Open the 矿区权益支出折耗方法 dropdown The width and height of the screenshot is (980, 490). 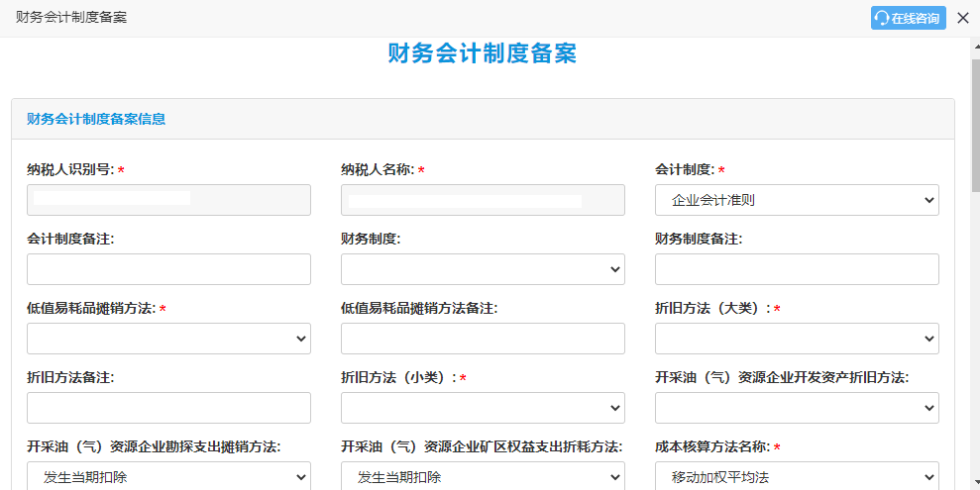(x=483, y=475)
